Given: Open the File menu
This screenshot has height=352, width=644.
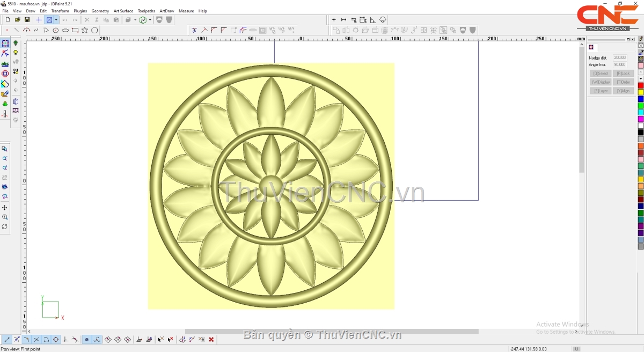Looking at the screenshot, I should point(5,11).
